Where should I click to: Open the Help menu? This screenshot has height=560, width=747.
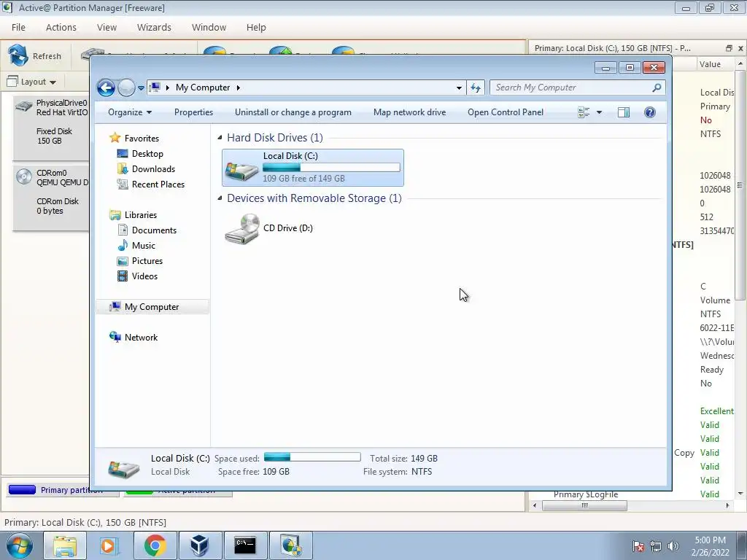[x=256, y=27]
